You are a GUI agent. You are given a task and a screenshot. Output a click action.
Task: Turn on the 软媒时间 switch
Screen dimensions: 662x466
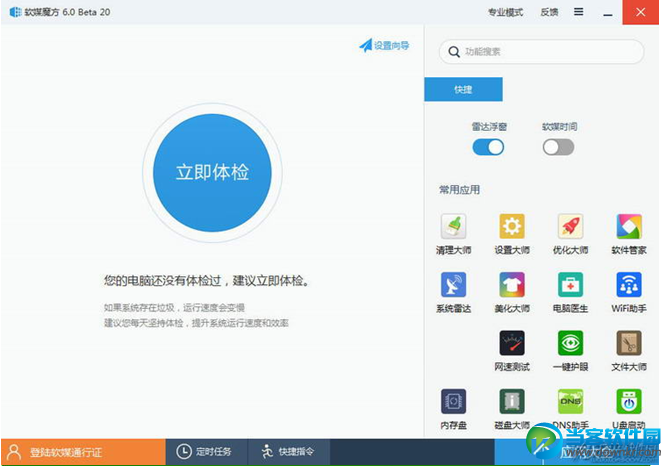(x=558, y=147)
